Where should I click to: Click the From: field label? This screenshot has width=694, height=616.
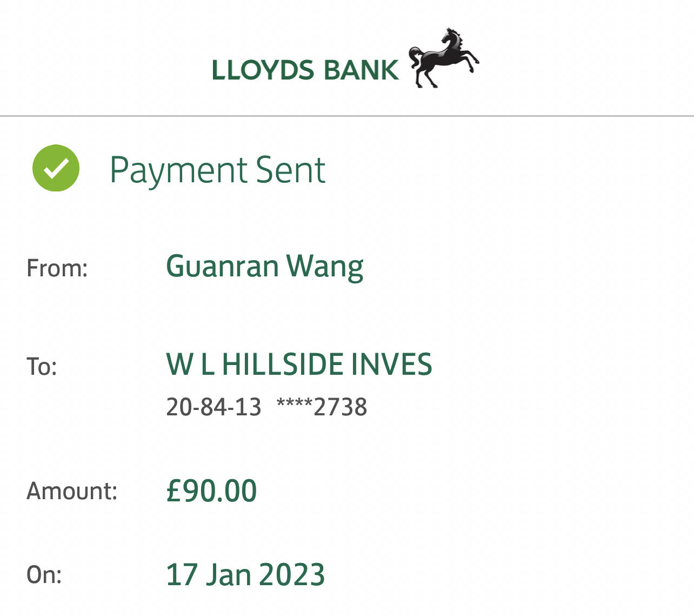57,268
